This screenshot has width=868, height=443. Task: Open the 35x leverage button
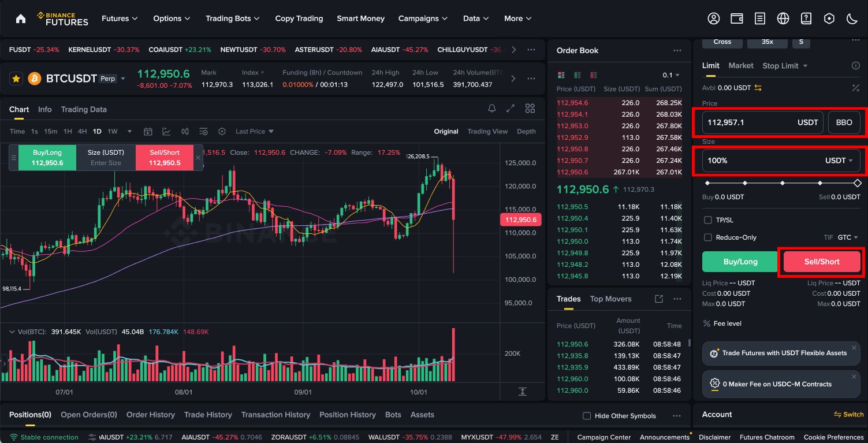coord(767,42)
